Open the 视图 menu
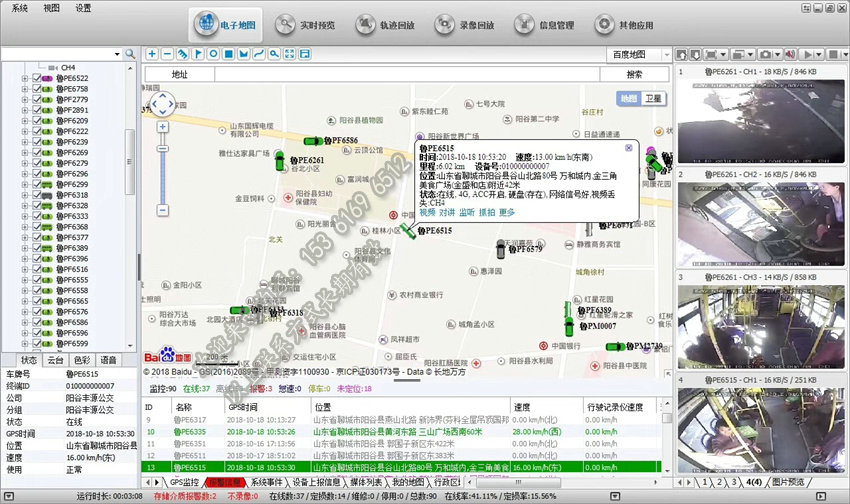The image size is (850, 504). pos(51,7)
